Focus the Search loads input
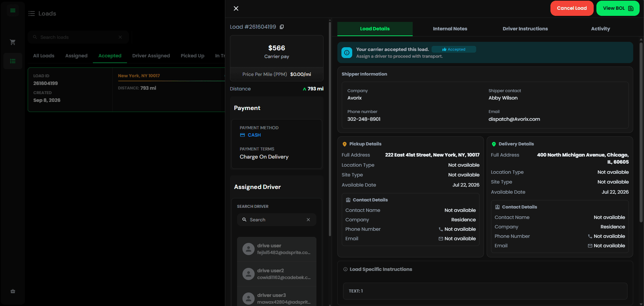Screen dimensions: 644x306 coord(78,37)
